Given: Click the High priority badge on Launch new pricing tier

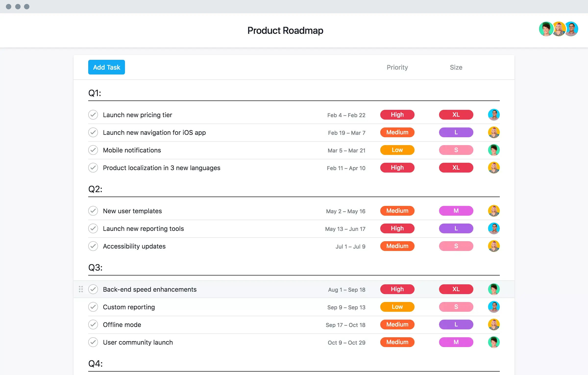Looking at the screenshot, I should point(396,114).
